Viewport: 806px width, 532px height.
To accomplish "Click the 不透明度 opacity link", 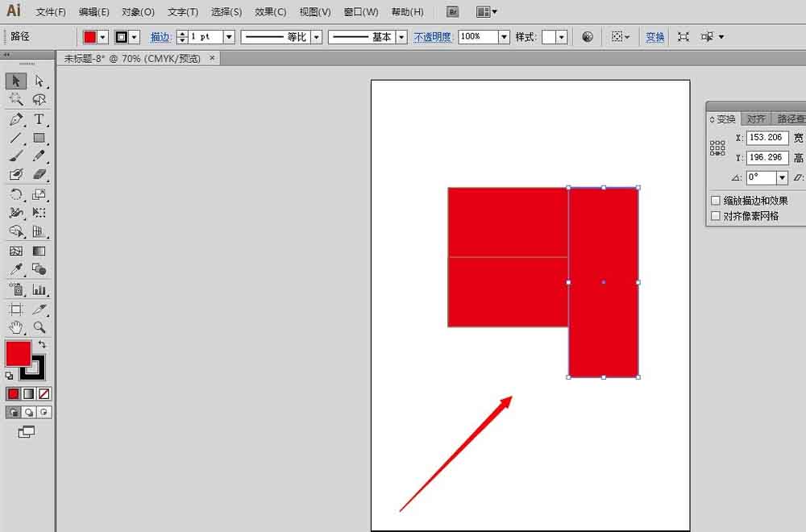I will coord(432,37).
